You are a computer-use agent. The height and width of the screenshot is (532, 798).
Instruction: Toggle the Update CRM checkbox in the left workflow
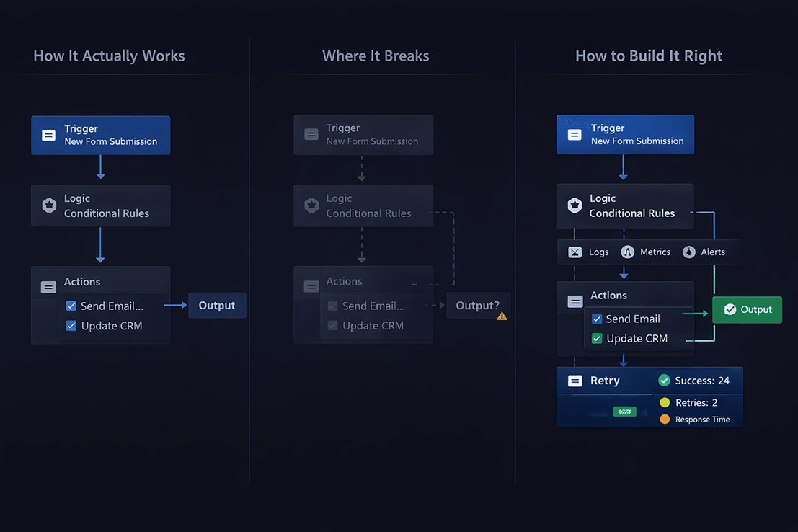tap(71, 326)
